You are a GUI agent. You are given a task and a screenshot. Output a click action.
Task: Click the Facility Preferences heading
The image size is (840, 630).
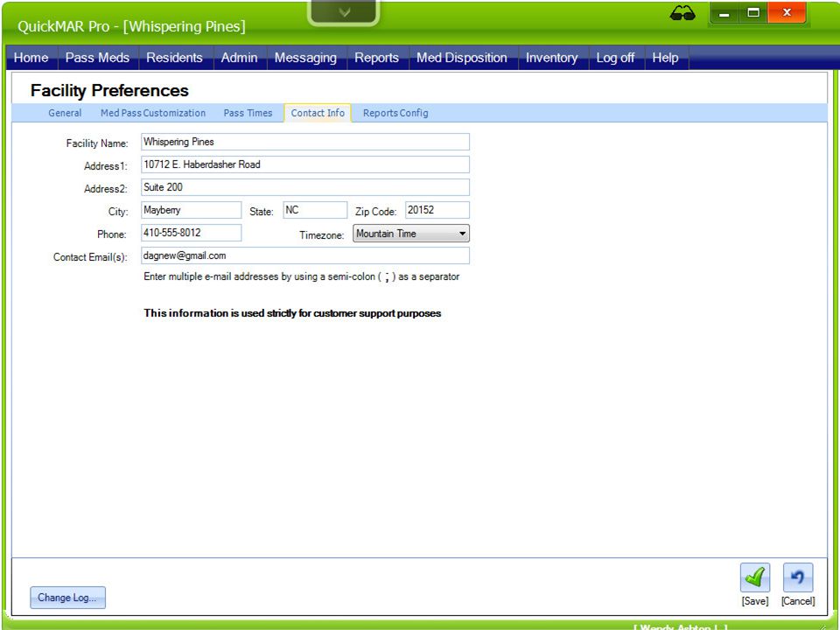click(109, 90)
